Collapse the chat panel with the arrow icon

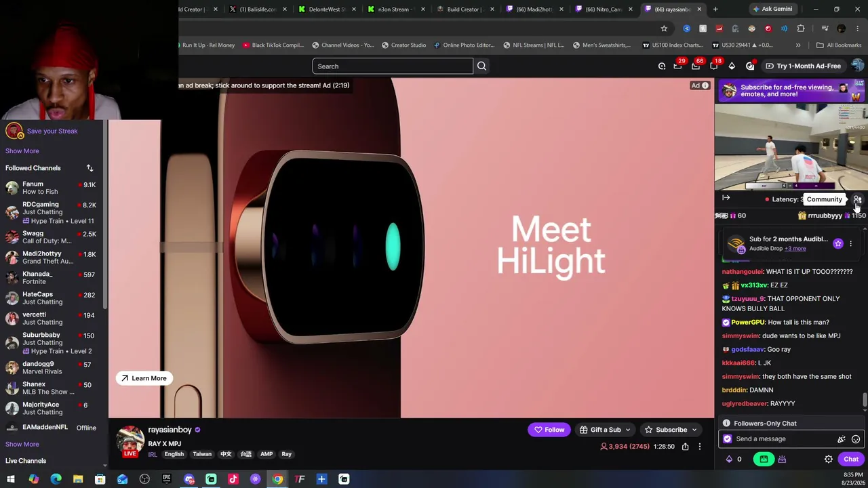726,198
